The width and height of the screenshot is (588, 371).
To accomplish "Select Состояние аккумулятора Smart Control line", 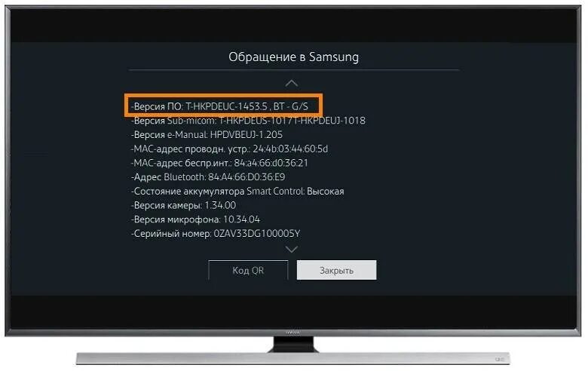I will point(237,192).
